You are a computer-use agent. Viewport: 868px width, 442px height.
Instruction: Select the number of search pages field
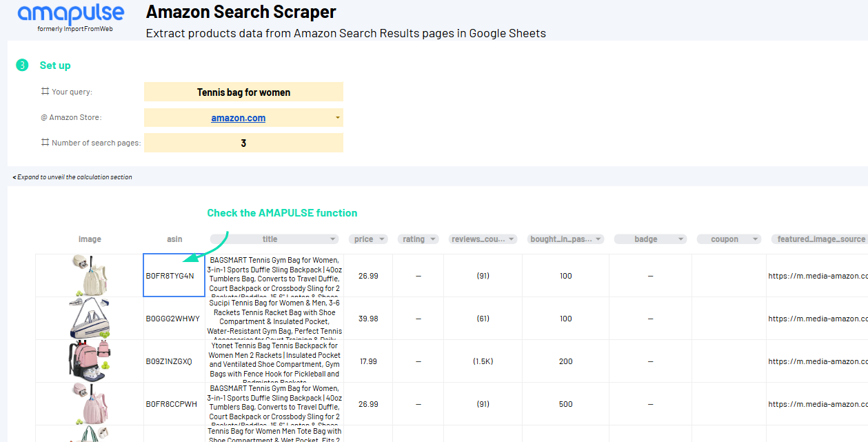tap(243, 143)
